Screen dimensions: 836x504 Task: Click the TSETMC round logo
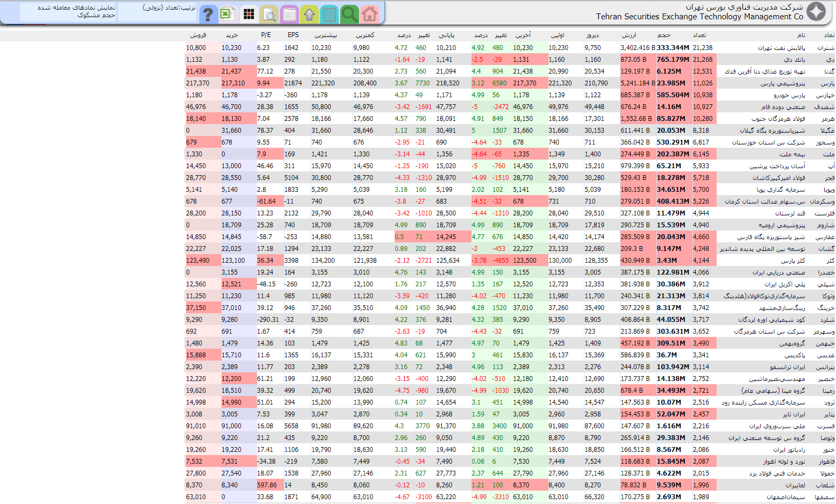pyautogui.click(x=816, y=12)
